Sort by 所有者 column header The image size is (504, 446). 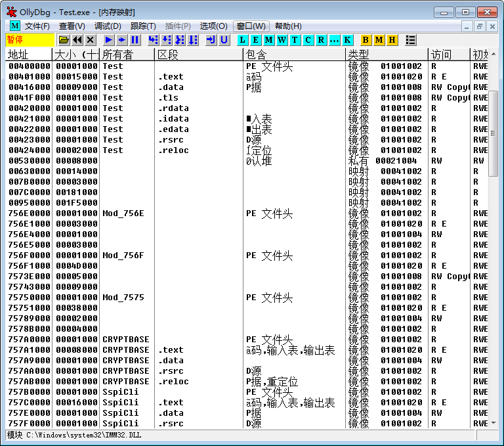click(127, 55)
